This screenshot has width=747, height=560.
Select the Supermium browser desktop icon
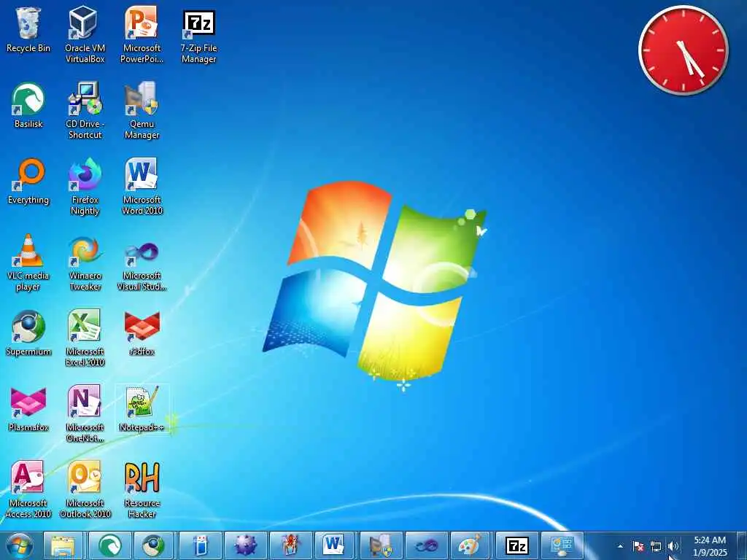pos(28,333)
